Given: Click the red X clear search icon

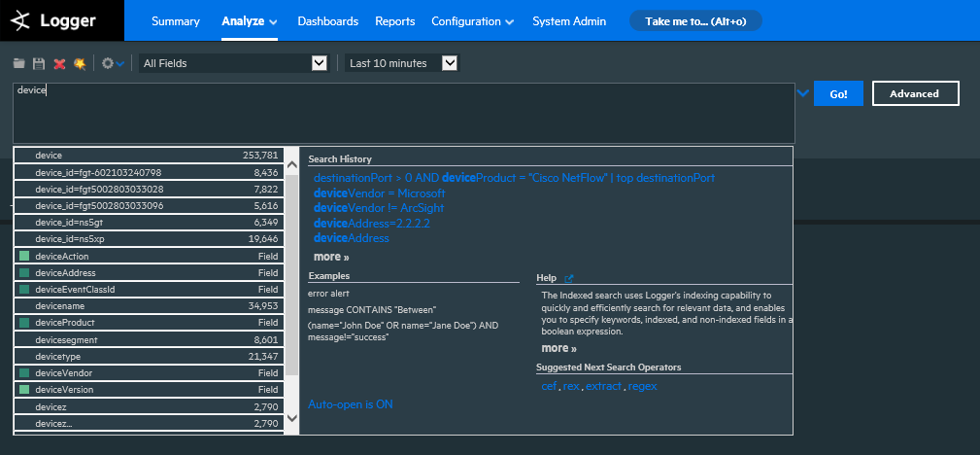Looking at the screenshot, I should tap(59, 63).
